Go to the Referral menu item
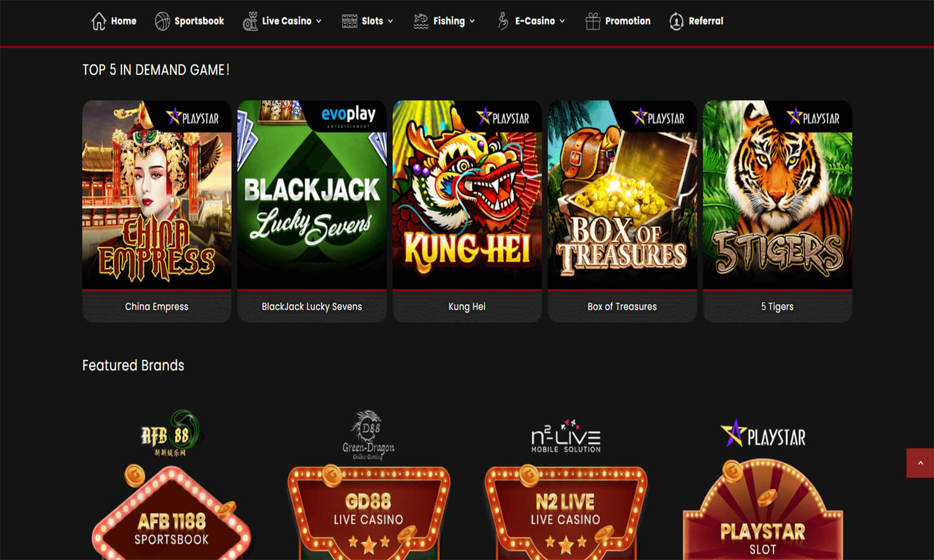Viewport: 934px width, 560px height. [696, 21]
